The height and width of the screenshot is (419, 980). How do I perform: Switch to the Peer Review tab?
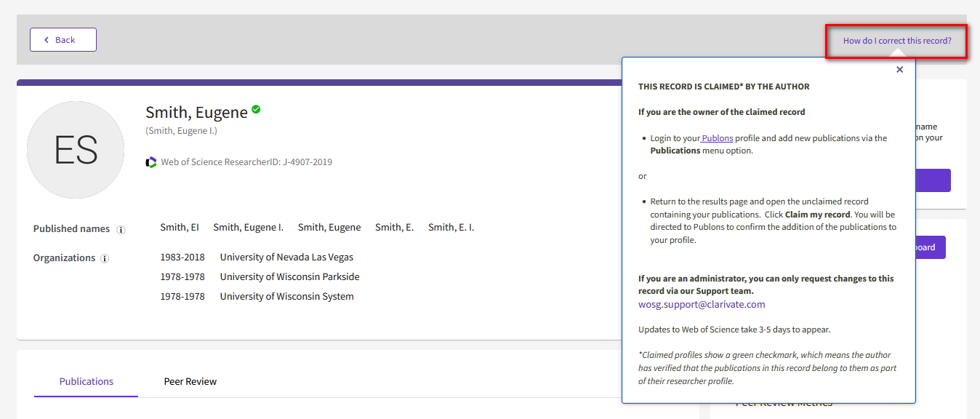tap(190, 380)
